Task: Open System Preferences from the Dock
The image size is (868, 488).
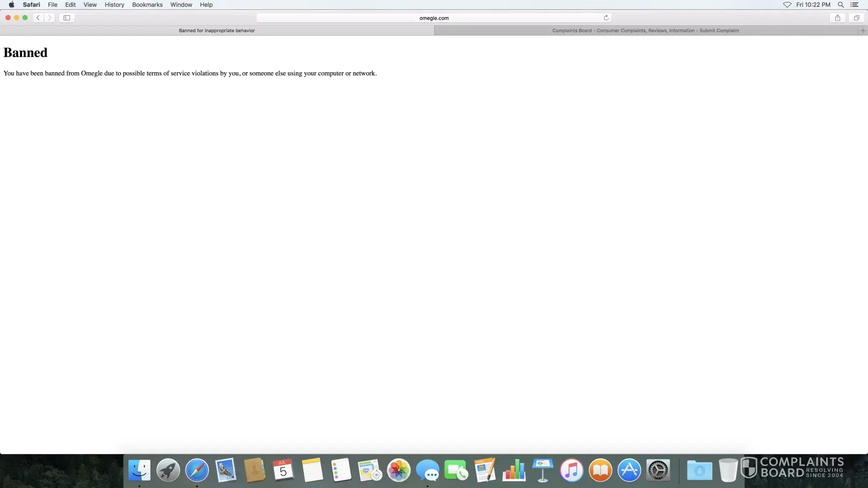Action: pos(658,470)
